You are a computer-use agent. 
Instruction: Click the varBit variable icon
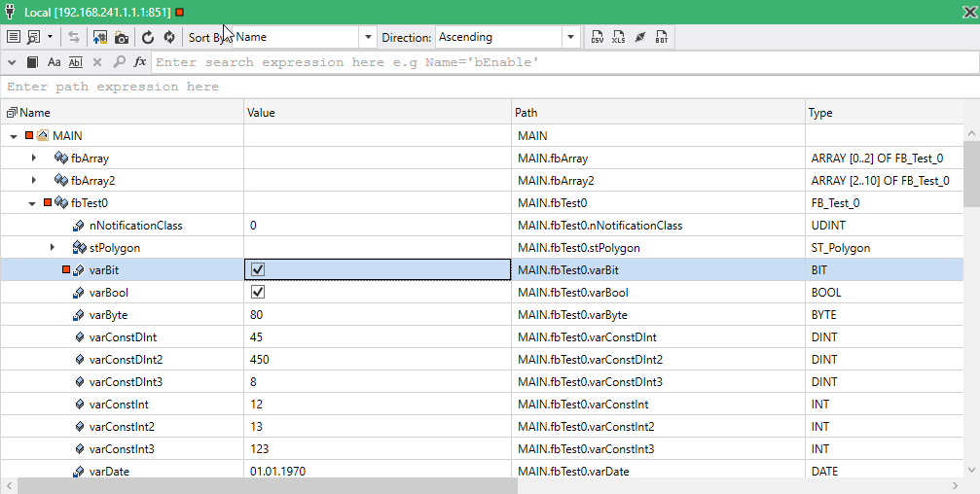(79, 269)
